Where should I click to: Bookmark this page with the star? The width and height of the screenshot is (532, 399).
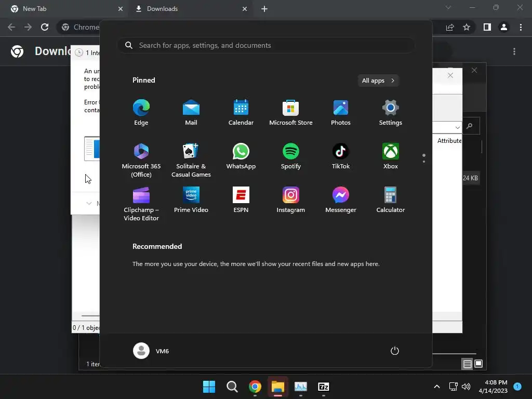pyautogui.click(x=467, y=27)
